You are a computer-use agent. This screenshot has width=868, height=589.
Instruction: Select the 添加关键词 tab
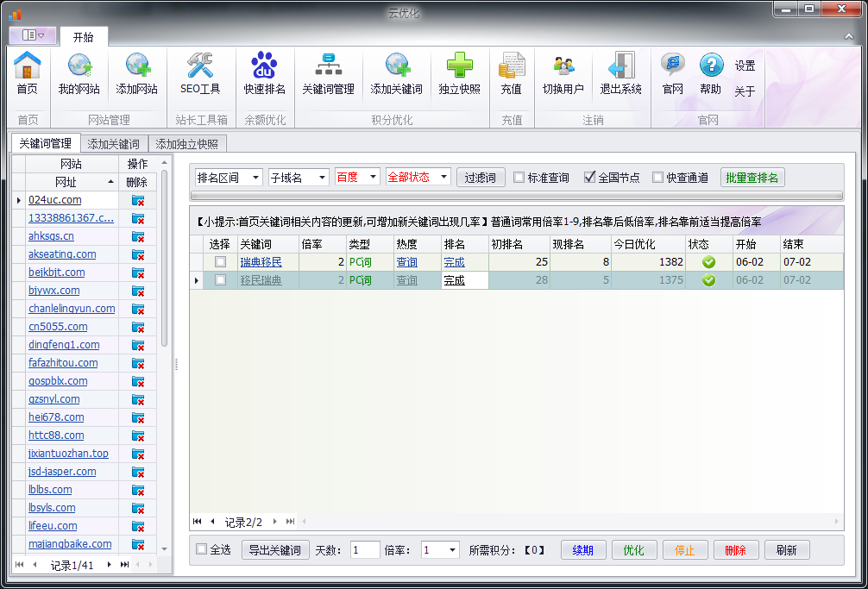[115, 144]
